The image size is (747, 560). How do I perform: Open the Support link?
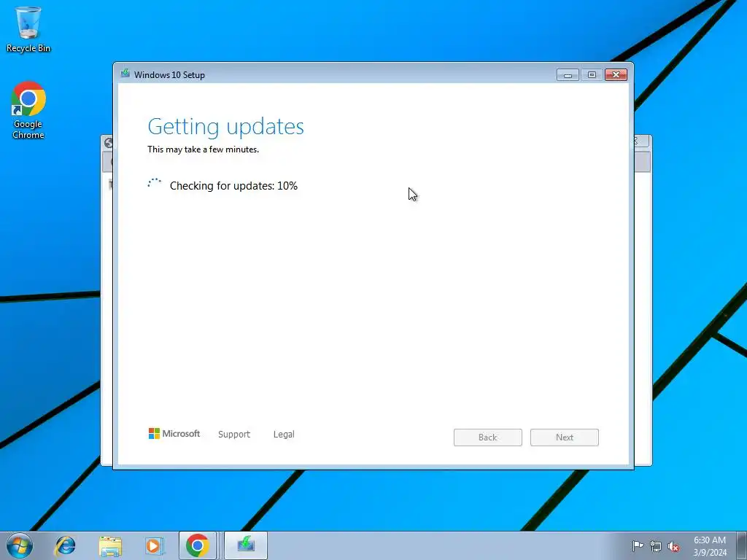[x=234, y=435]
